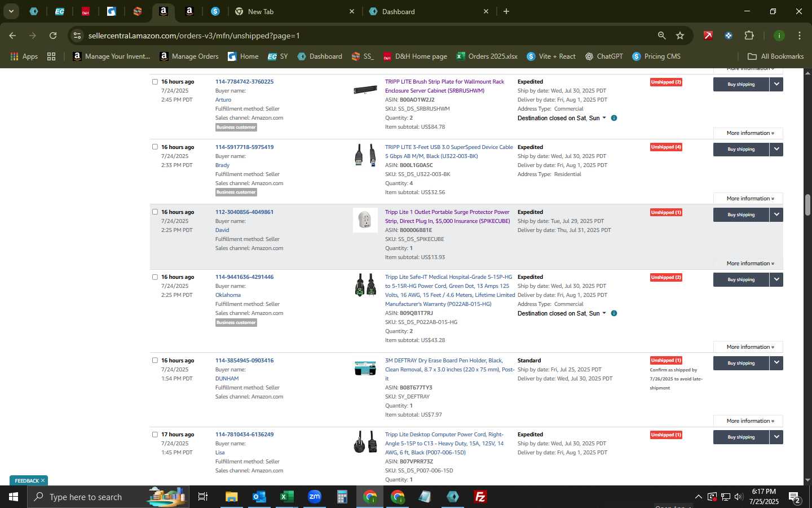The width and height of the screenshot is (812, 508).
Task: Expand Buy shipping dropdown for Arturo's order
Action: pos(776,84)
